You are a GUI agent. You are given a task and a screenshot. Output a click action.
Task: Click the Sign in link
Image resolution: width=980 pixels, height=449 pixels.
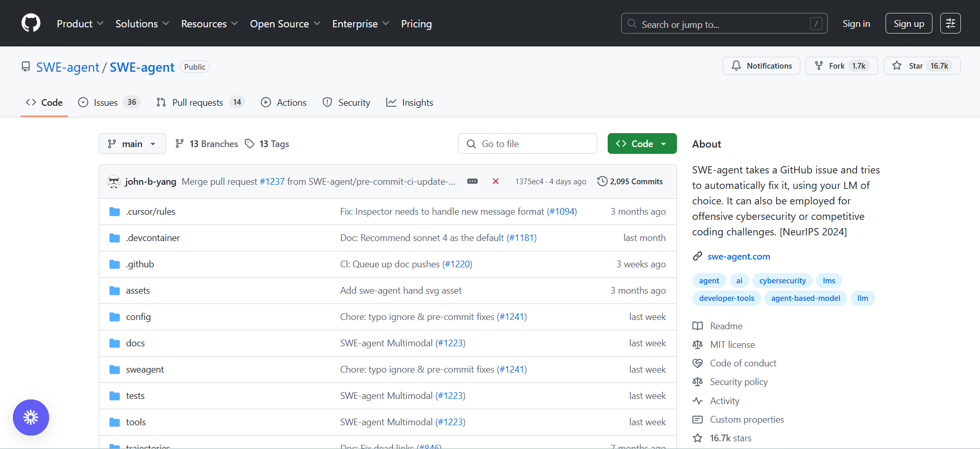pyautogui.click(x=856, y=24)
